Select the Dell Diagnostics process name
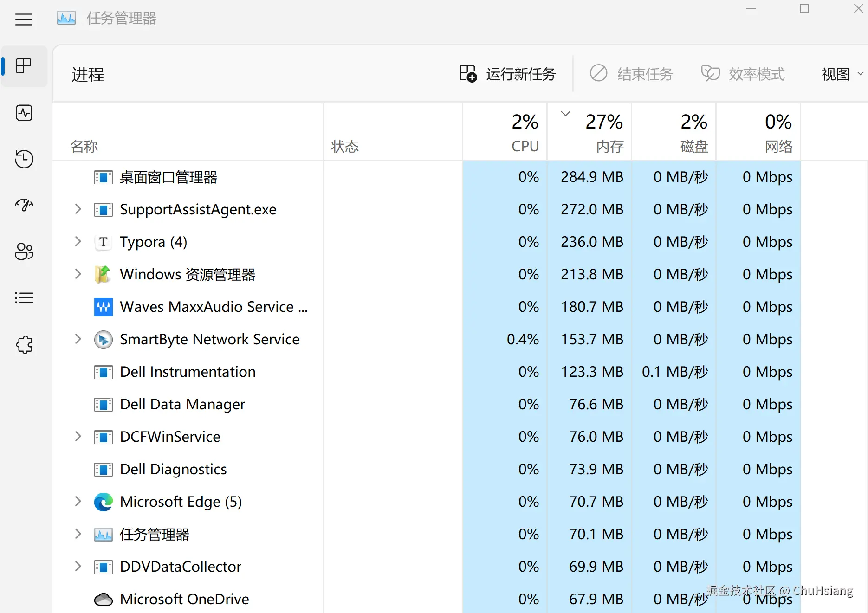 click(173, 470)
